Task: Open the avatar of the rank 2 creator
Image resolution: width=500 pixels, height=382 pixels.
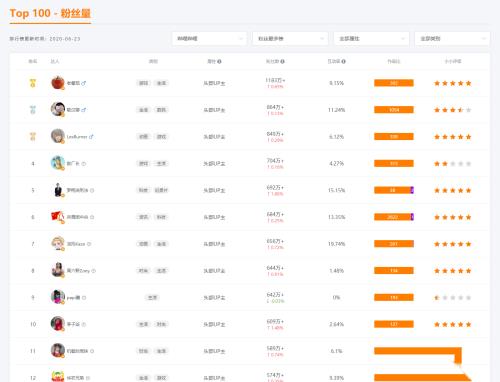Action: pyautogui.click(x=58, y=109)
